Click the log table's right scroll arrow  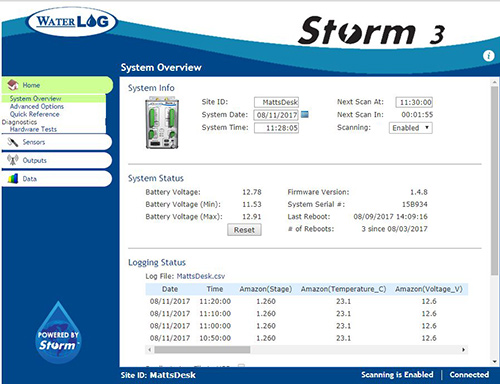pos(463,350)
